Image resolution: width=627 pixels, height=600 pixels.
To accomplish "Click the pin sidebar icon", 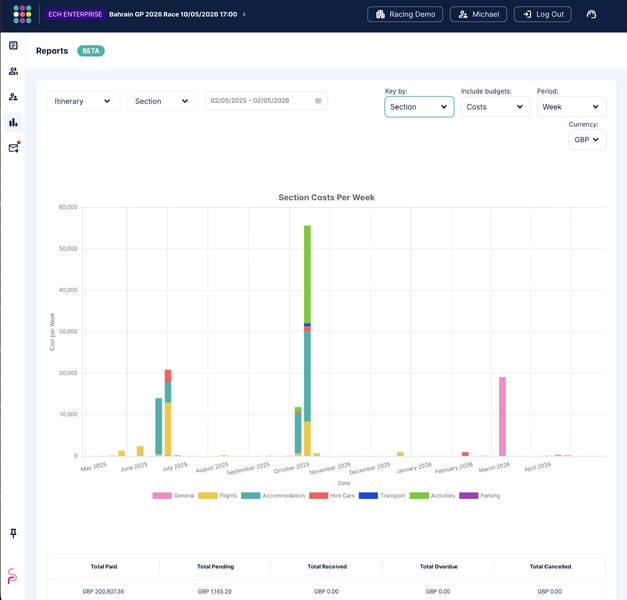I will (13, 533).
